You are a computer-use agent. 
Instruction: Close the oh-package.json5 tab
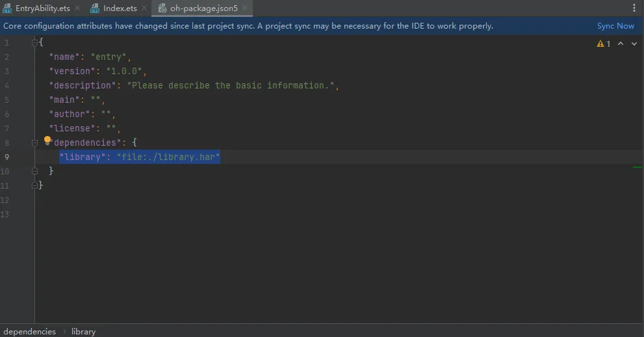point(245,8)
